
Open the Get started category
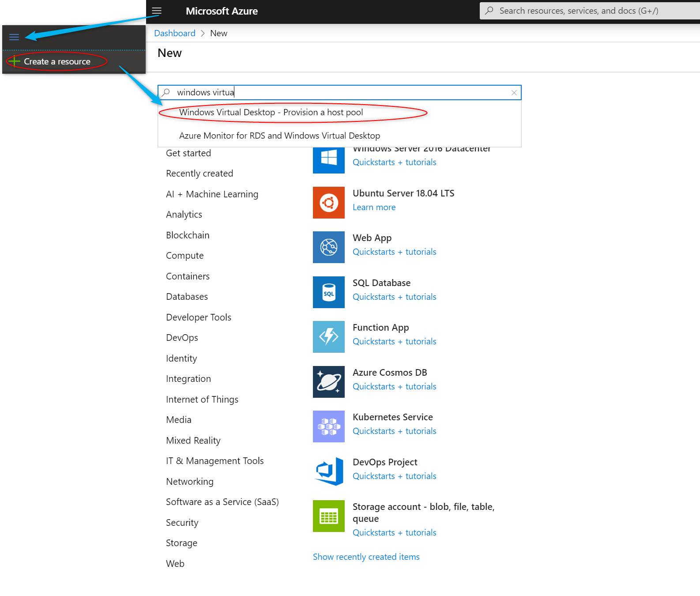click(x=188, y=153)
